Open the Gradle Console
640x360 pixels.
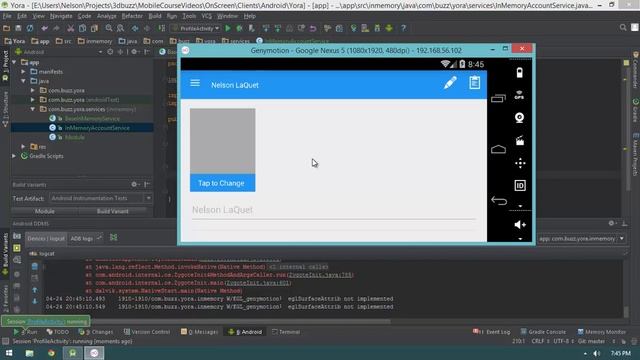coord(544,332)
